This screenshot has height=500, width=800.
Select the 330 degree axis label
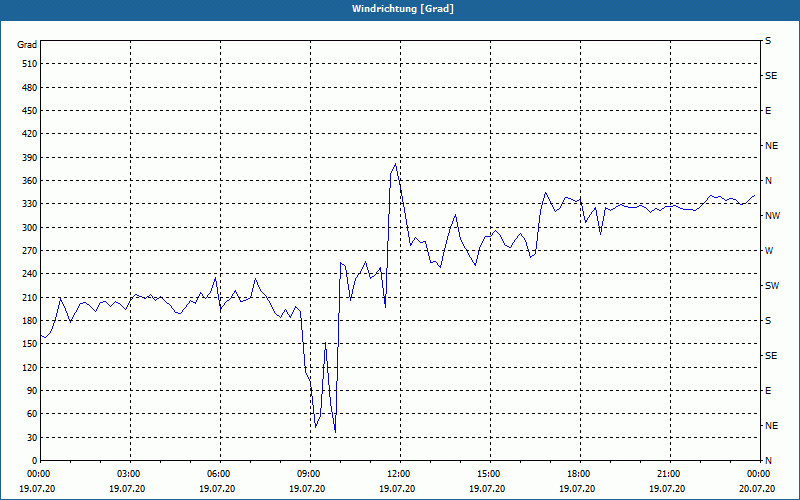click(30, 204)
